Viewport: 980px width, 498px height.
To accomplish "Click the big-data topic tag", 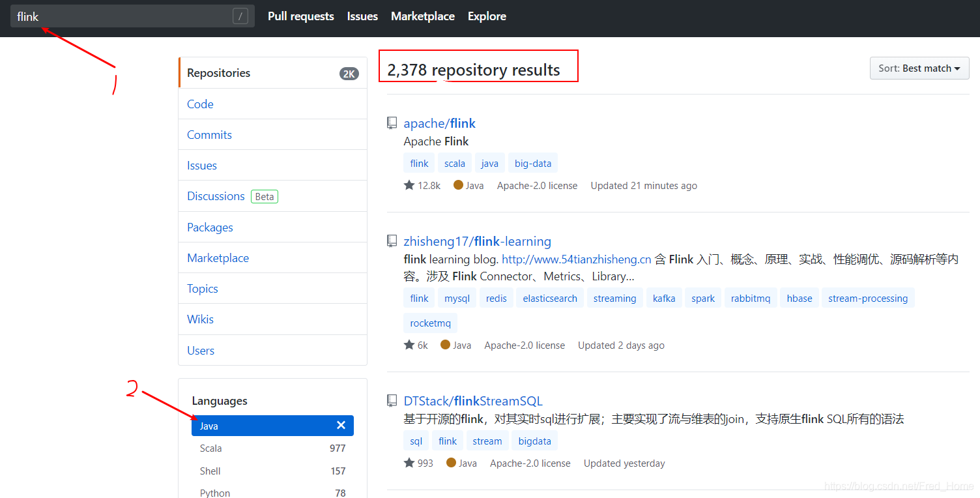I will click(x=533, y=163).
